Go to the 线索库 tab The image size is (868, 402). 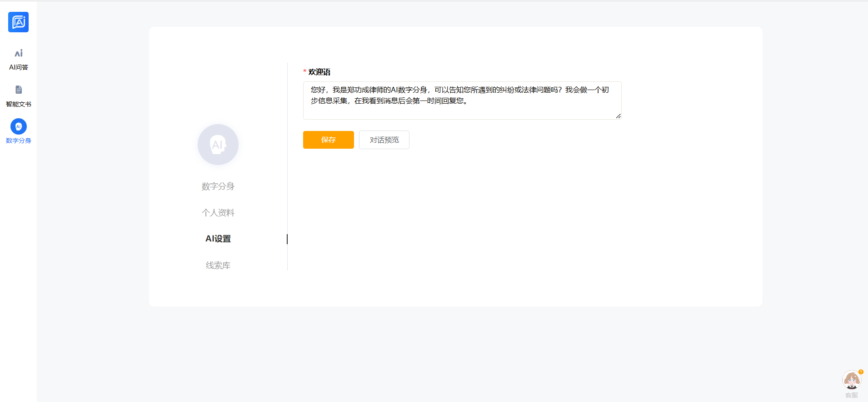218,265
